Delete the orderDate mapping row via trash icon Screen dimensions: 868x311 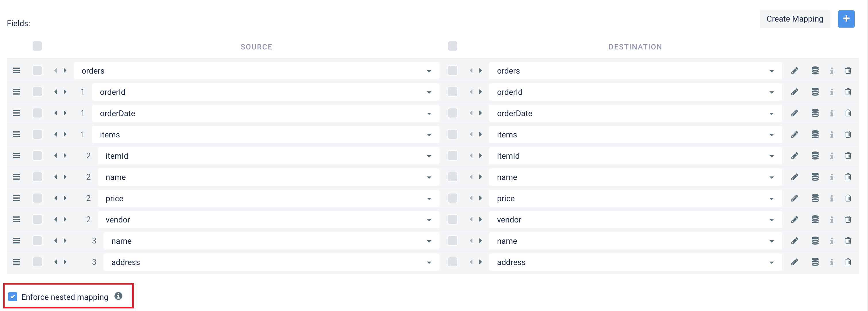tap(848, 113)
